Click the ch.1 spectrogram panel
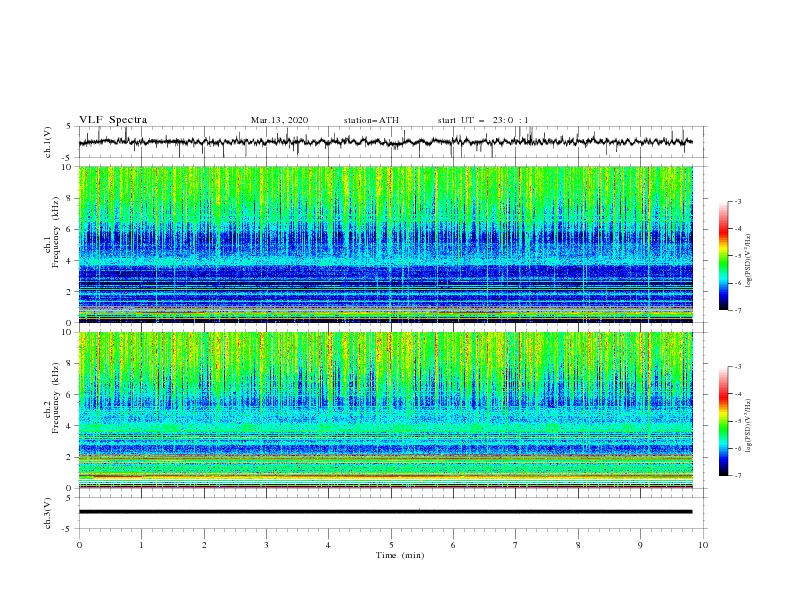The image size is (792, 612). pyautogui.click(x=385, y=244)
